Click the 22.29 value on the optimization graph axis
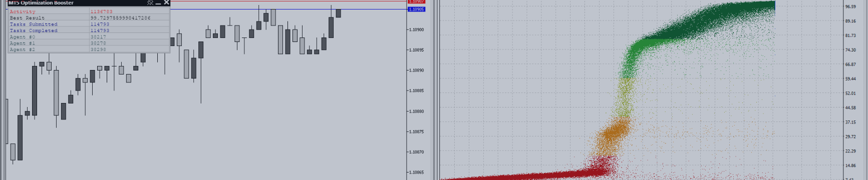This screenshot has height=180, width=868. [850, 151]
